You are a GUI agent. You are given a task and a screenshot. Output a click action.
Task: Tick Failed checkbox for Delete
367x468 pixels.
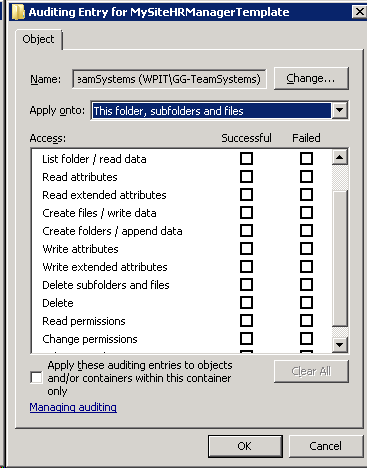tap(306, 303)
